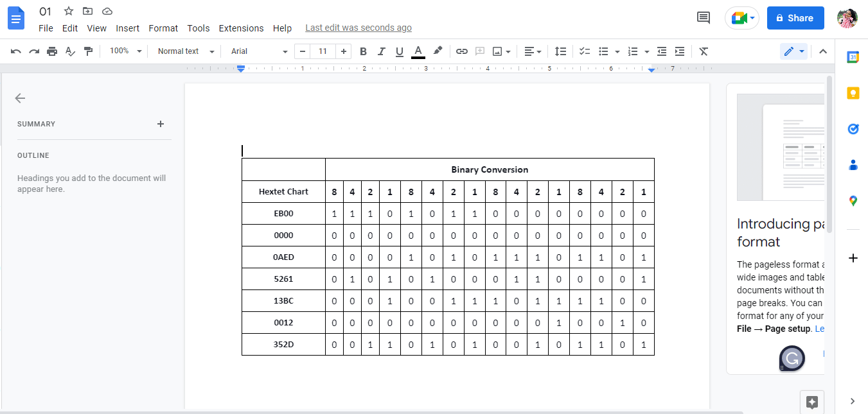Increase the font size with plus

point(344,51)
